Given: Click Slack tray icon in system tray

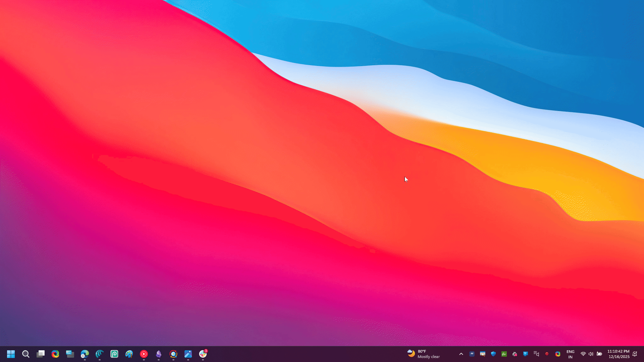Looking at the screenshot, I should pyautogui.click(x=515, y=354).
